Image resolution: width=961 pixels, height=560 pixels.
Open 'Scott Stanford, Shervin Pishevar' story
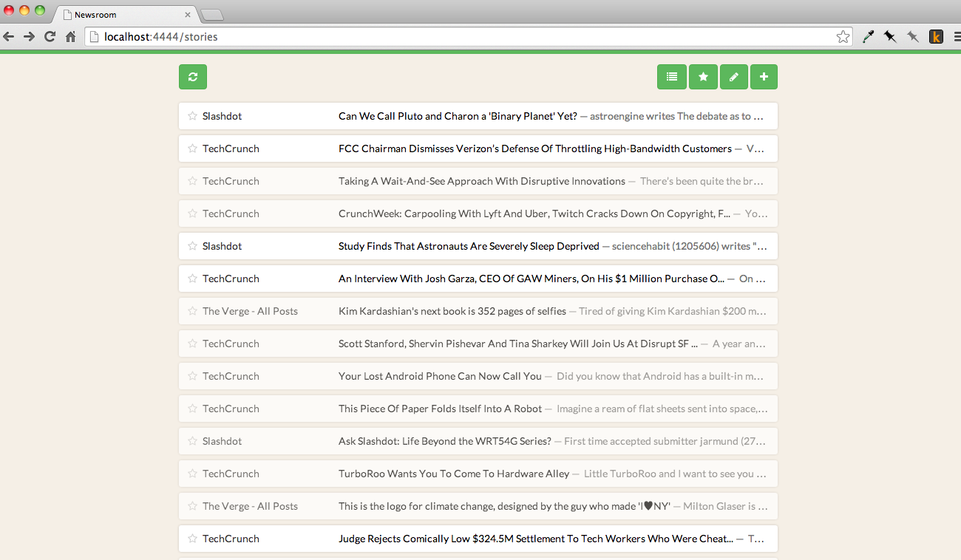pyautogui.click(x=518, y=344)
